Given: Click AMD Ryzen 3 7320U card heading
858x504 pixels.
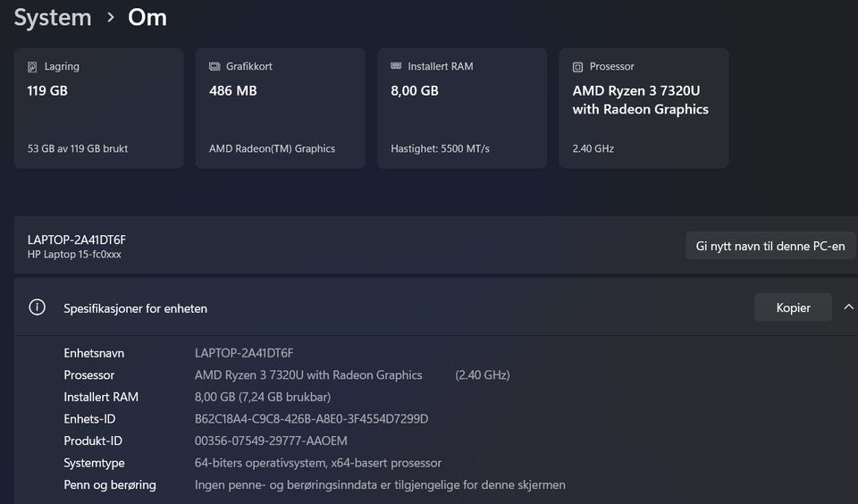Looking at the screenshot, I should click(x=640, y=100).
